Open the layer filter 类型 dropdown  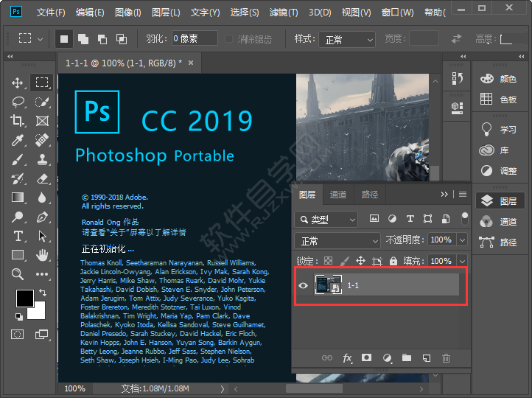pyautogui.click(x=326, y=219)
